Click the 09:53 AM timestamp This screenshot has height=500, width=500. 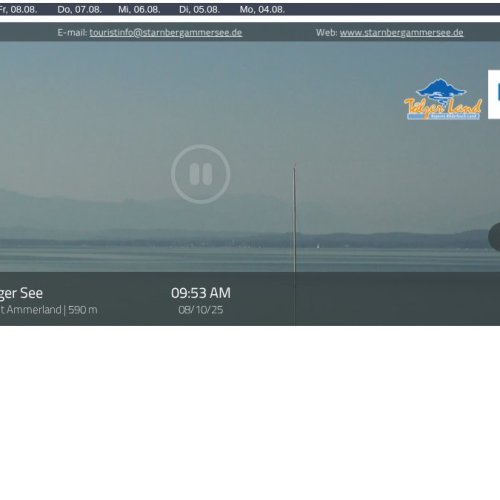(201, 293)
